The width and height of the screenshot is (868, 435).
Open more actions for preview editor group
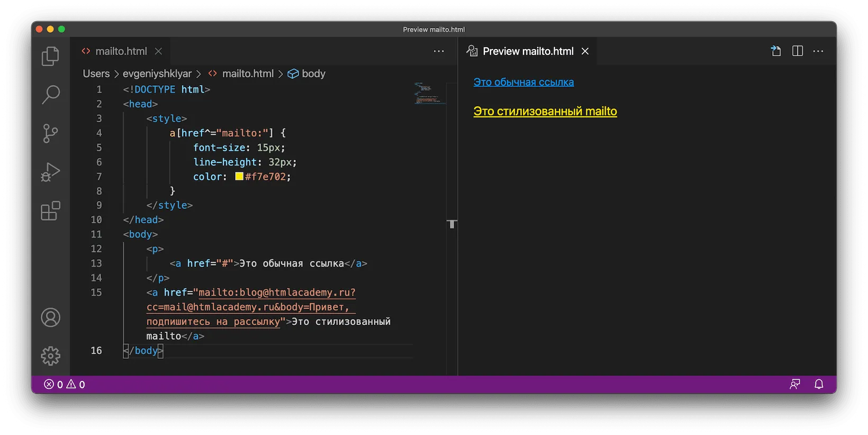click(818, 51)
